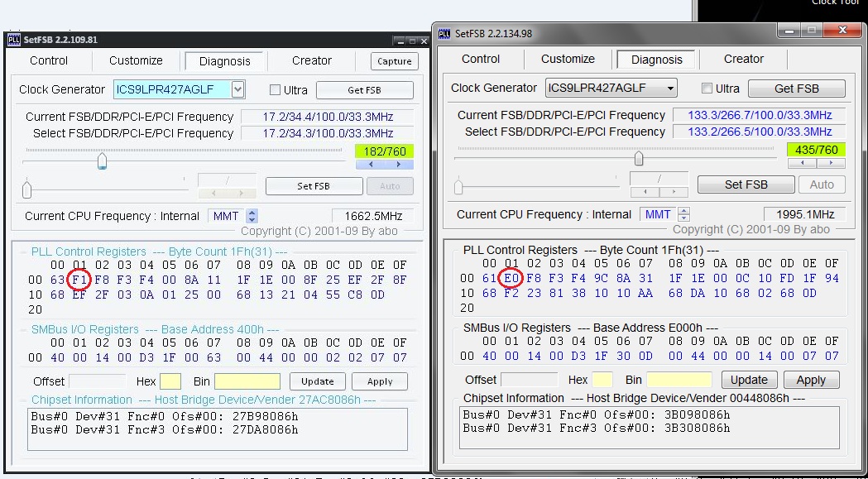Image resolution: width=868 pixels, height=479 pixels.
Task: Click Apply button in 2.2.109.81 window
Action: (380, 381)
